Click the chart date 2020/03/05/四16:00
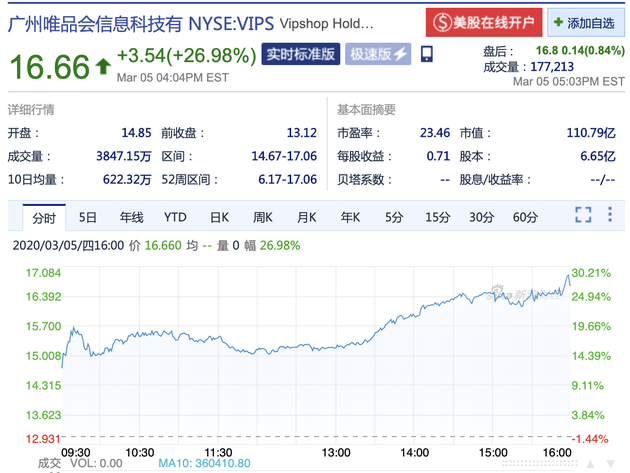This screenshot has height=473, width=630. coord(68,245)
